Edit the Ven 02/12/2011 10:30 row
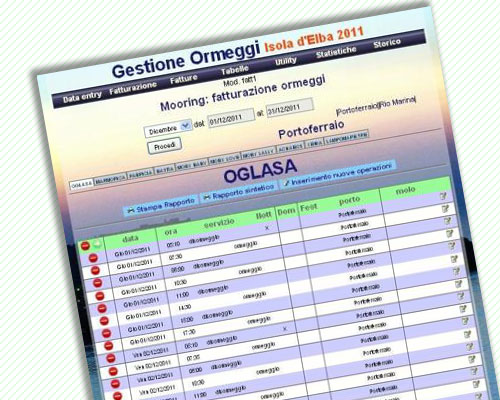This screenshot has width=500, height=400. [467, 334]
